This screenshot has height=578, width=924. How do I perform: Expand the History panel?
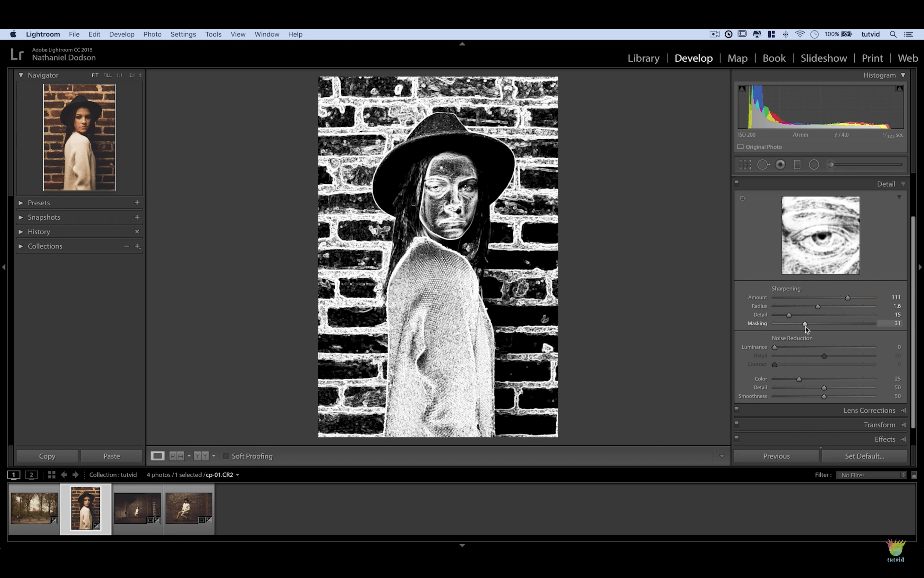tap(21, 232)
